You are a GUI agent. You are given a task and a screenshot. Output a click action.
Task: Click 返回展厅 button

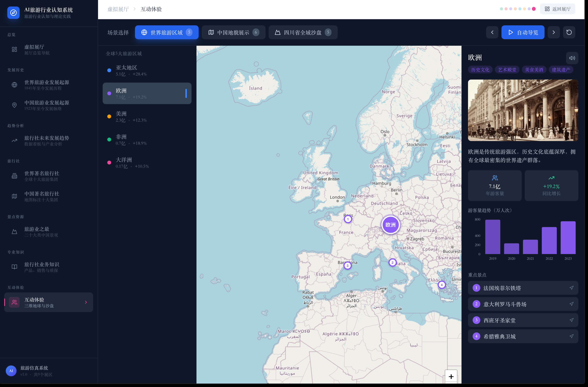click(x=557, y=9)
